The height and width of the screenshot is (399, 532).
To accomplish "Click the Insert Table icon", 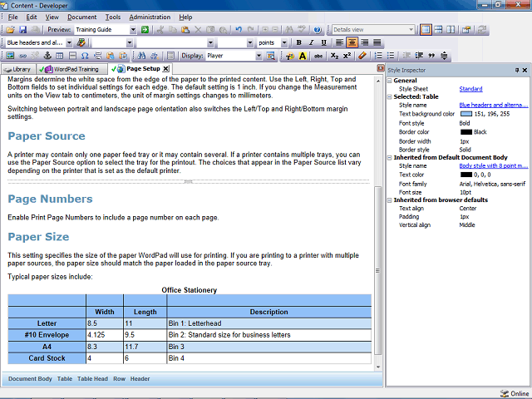I will tap(60, 56).
